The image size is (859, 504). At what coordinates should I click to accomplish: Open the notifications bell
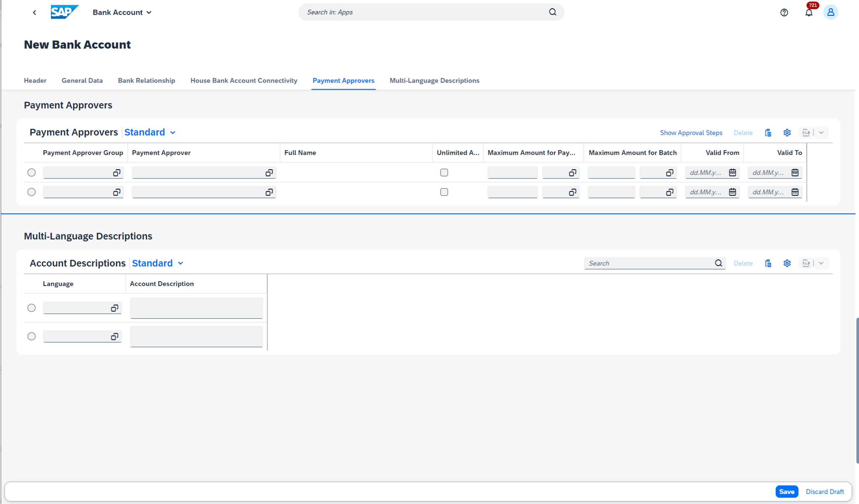[809, 12]
